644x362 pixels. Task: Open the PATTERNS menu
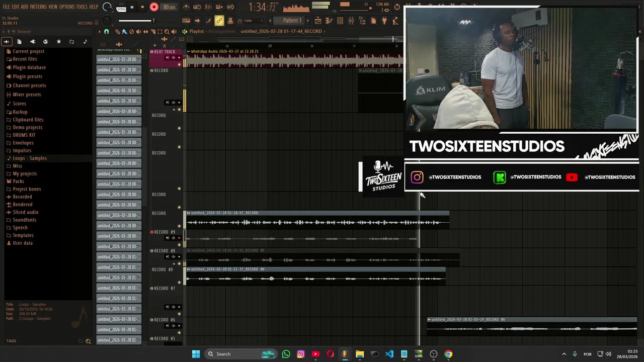pos(38,7)
